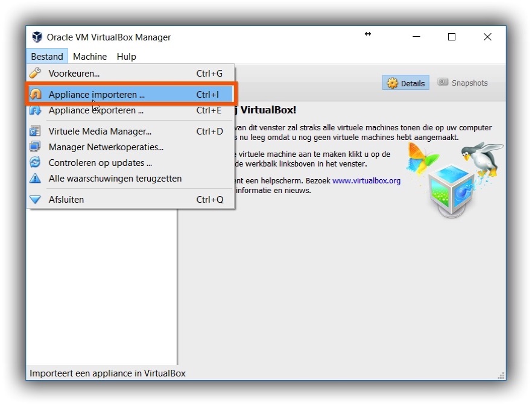Click the update check refresh icon

[35, 162]
